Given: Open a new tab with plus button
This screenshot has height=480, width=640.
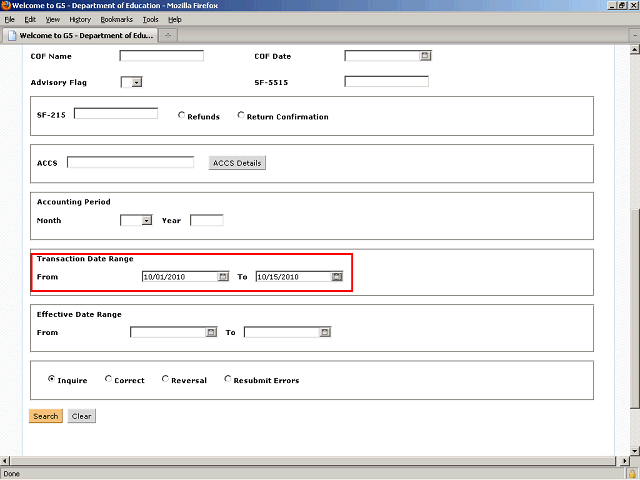Looking at the screenshot, I should [168, 36].
